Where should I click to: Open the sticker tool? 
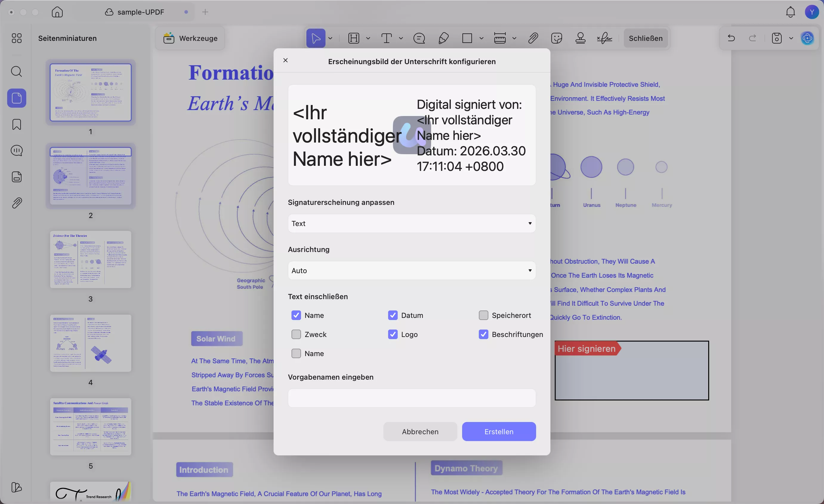pos(557,38)
